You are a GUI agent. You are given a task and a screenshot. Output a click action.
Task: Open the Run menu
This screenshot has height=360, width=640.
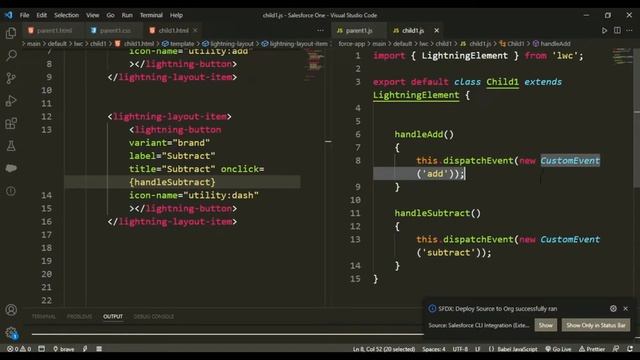pyautogui.click(x=127, y=15)
